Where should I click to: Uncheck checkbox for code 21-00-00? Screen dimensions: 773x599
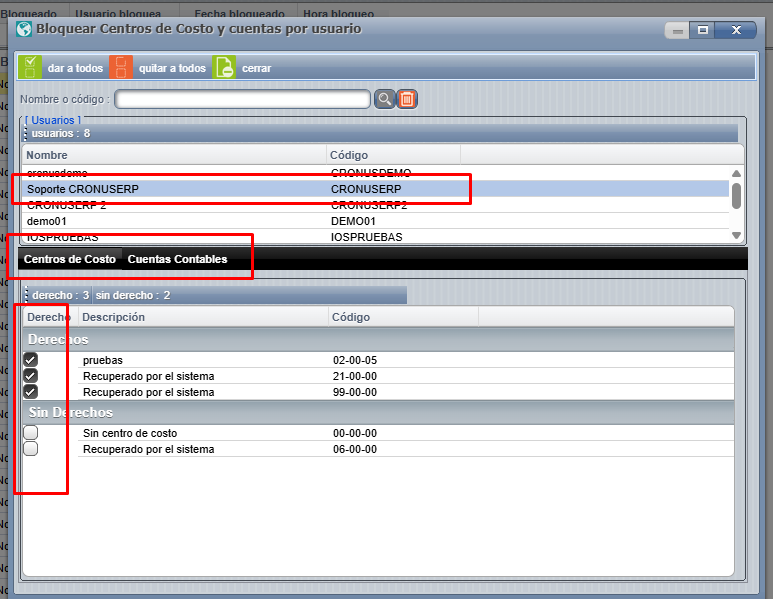click(x=31, y=376)
